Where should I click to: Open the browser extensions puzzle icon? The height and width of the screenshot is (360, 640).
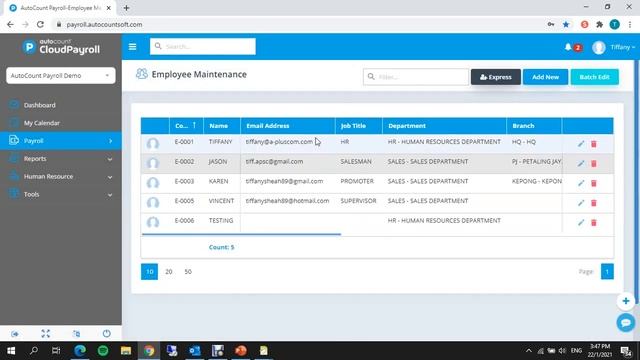click(599, 24)
